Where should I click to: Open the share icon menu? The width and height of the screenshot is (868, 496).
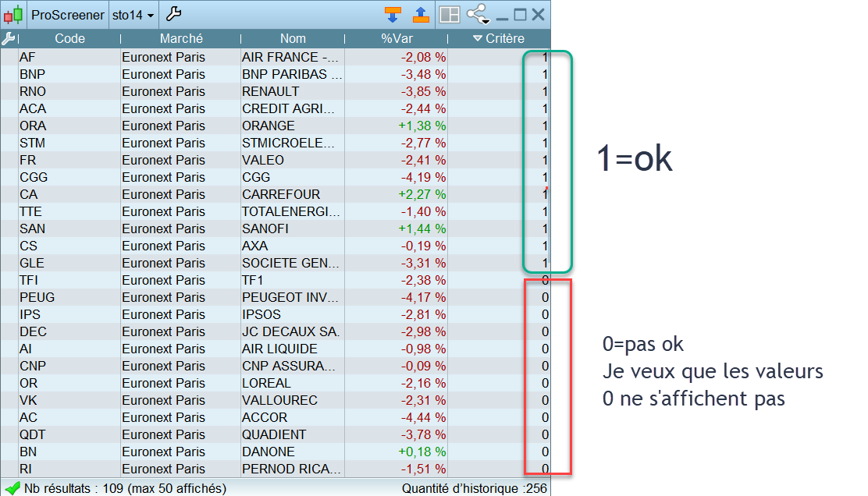[x=478, y=14]
